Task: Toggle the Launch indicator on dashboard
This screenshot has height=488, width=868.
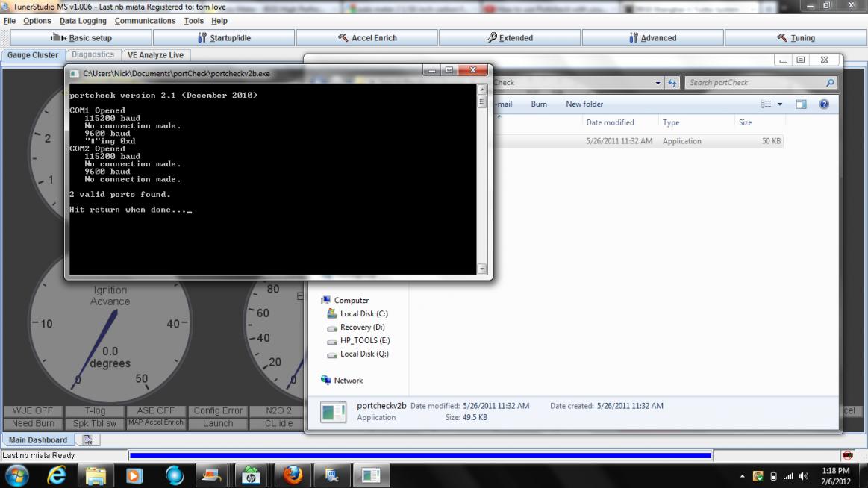Action: click(x=218, y=423)
